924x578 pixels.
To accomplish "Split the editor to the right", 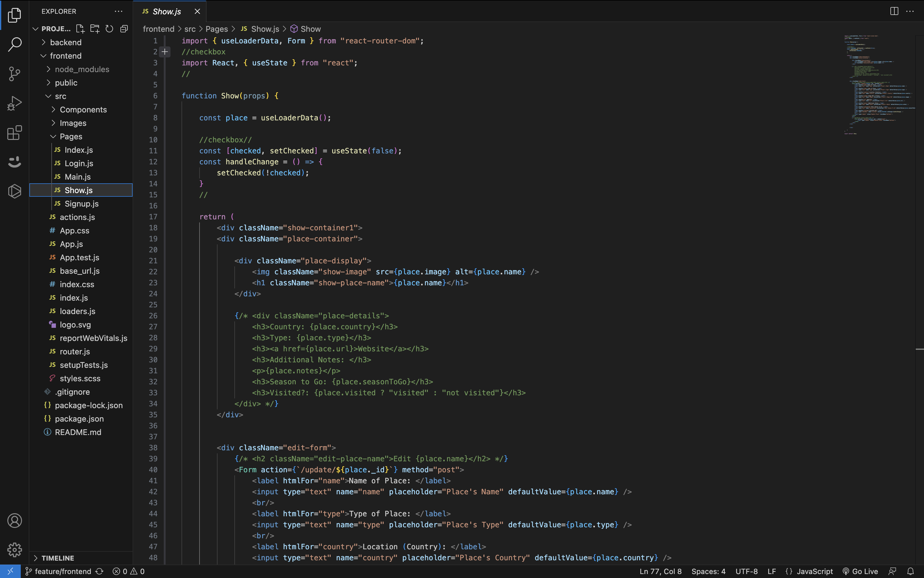I will pos(894,11).
